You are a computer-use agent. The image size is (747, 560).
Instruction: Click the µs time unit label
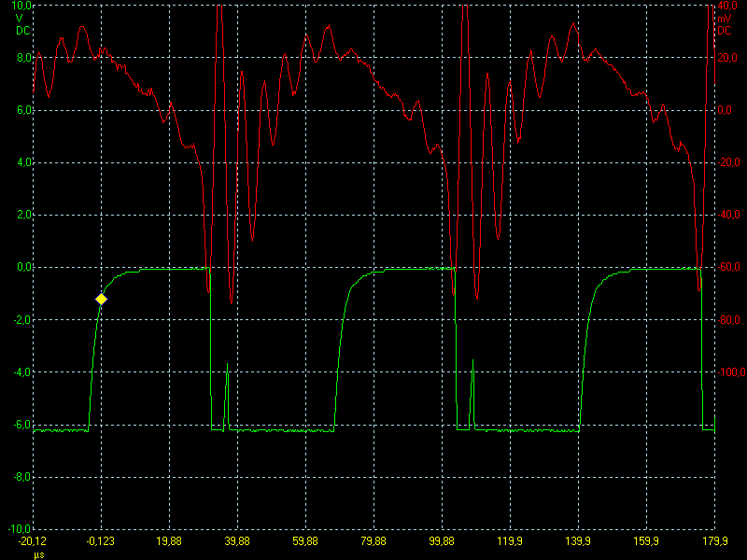[38, 554]
